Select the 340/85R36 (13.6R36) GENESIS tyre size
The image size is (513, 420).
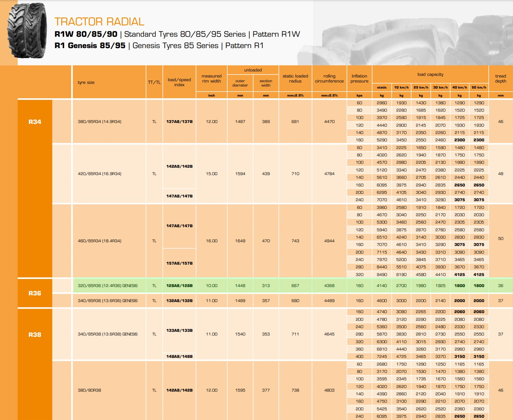click(x=108, y=301)
